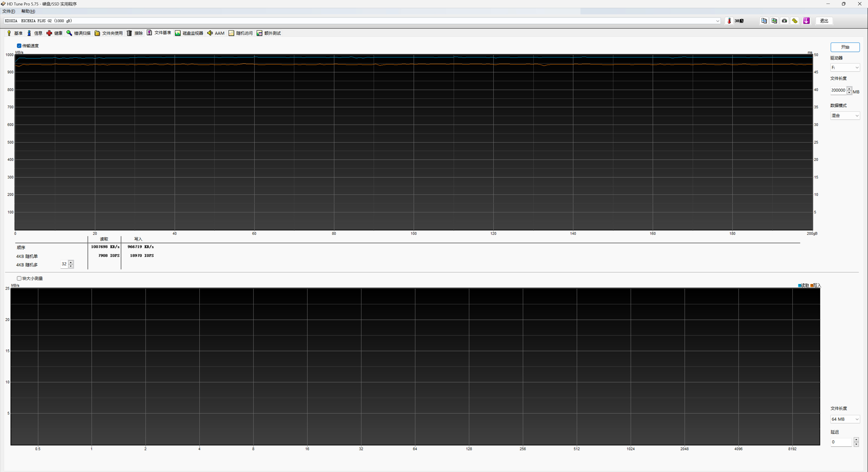Open the 文件(F) menu
Screen dimensions: 868x472
pyautogui.click(x=9, y=12)
